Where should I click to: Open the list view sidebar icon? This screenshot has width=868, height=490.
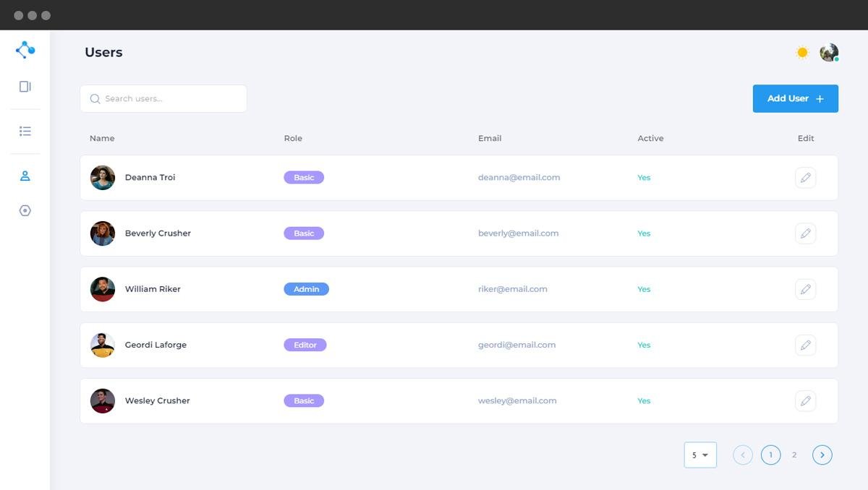(25, 132)
